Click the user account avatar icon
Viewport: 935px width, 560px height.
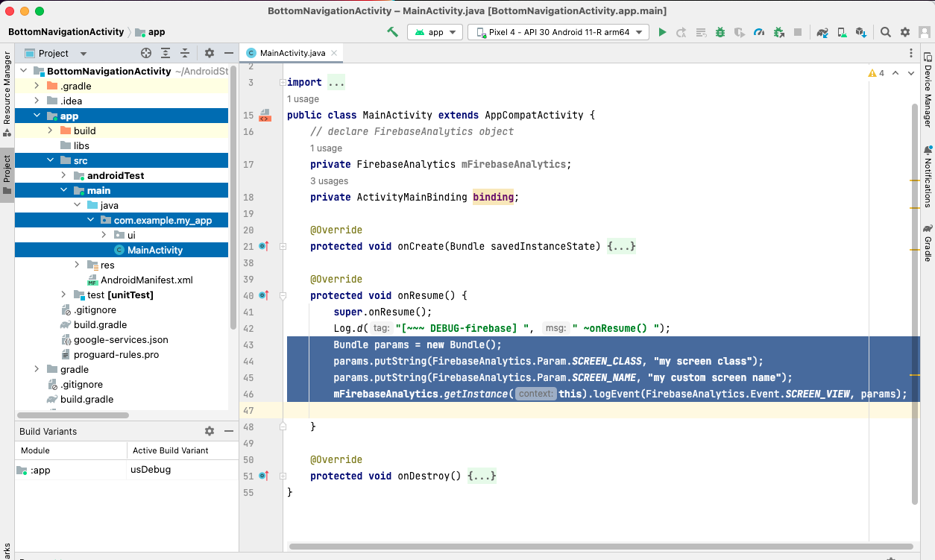(x=925, y=32)
